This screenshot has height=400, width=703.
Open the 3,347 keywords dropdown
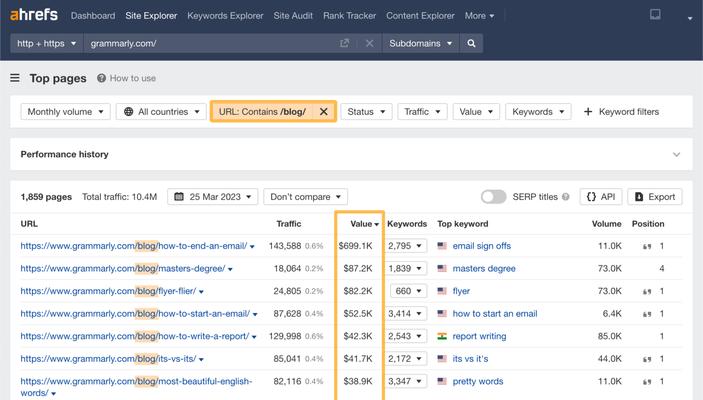[x=406, y=381]
